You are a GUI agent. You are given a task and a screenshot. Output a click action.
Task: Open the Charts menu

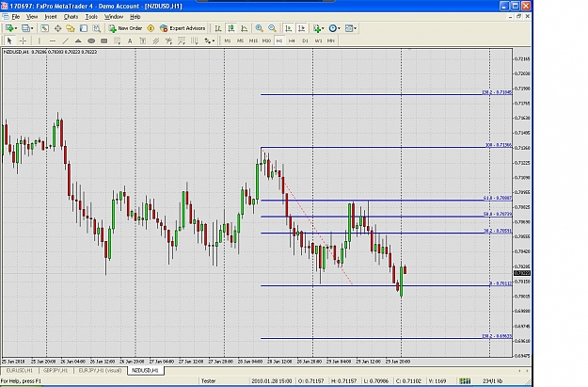point(71,17)
